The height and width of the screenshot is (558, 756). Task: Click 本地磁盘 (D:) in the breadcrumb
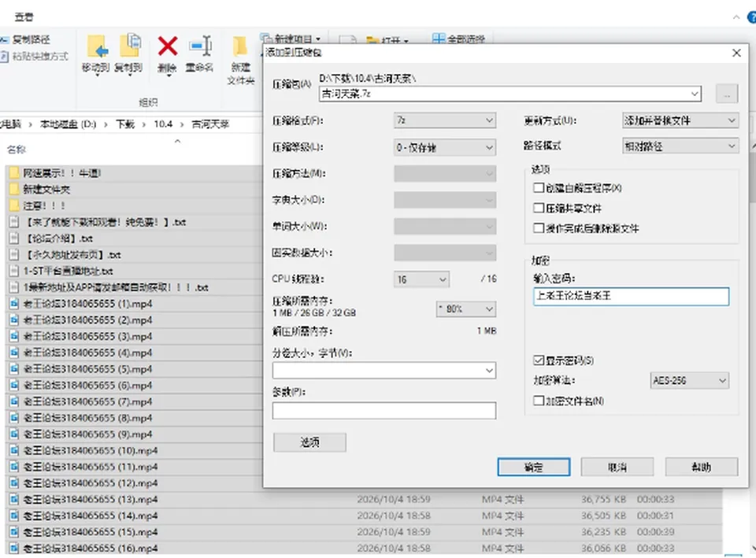[68, 124]
